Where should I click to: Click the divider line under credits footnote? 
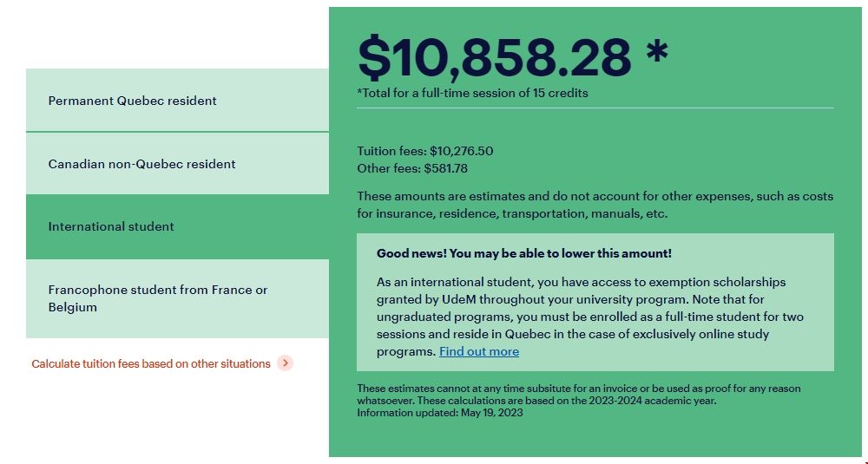click(595, 108)
